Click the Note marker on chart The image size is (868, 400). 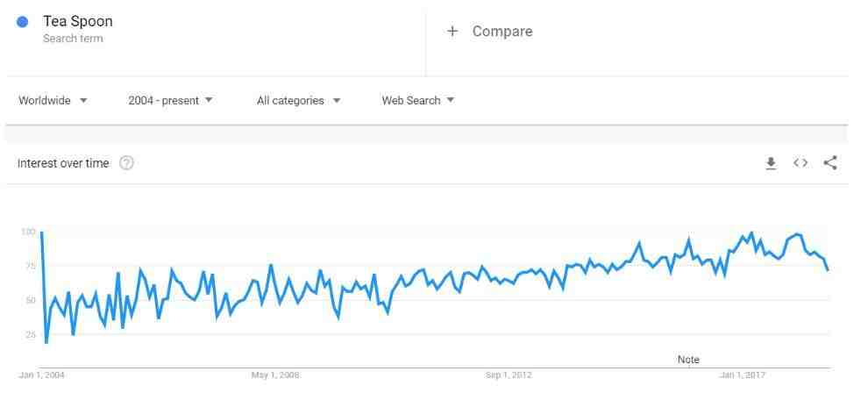click(x=688, y=360)
